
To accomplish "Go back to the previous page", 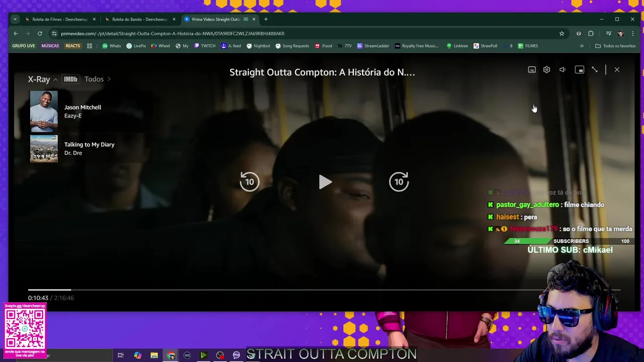I will click(x=16, y=33).
